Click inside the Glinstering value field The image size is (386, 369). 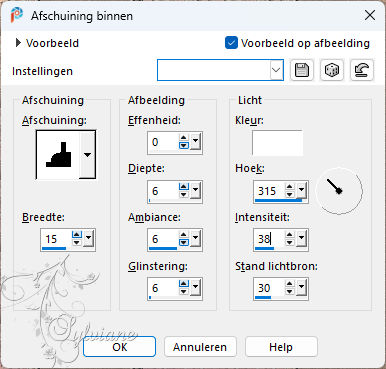point(164,288)
